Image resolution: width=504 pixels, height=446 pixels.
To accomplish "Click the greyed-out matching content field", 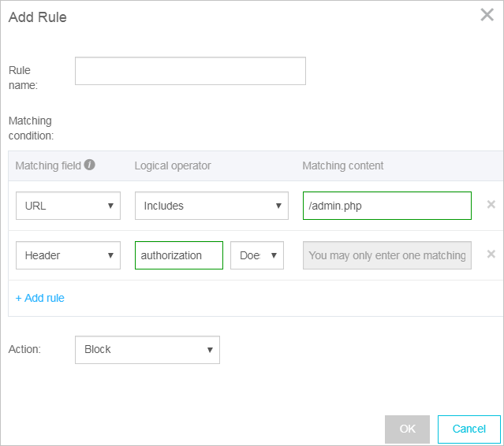I will (386, 255).
